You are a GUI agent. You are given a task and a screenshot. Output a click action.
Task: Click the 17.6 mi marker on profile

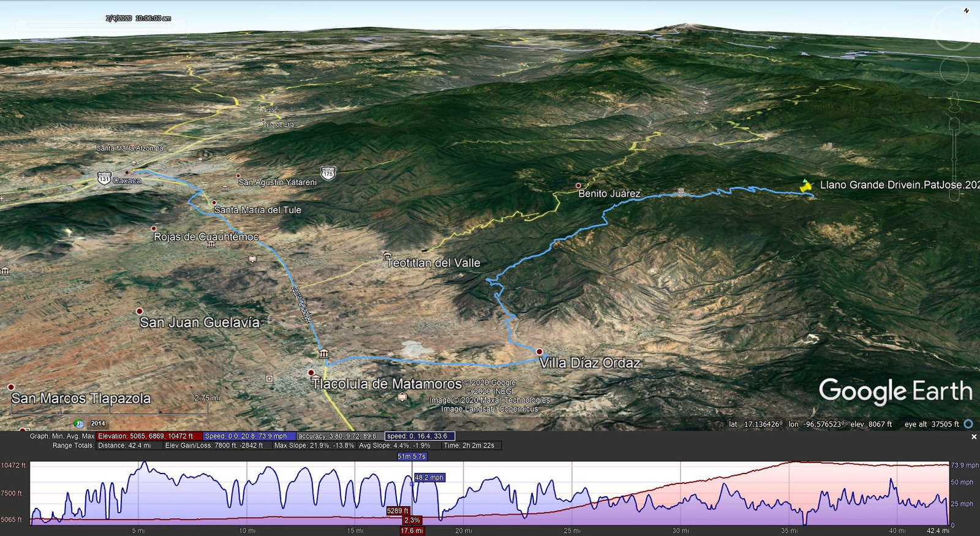(x=411, y=530)
